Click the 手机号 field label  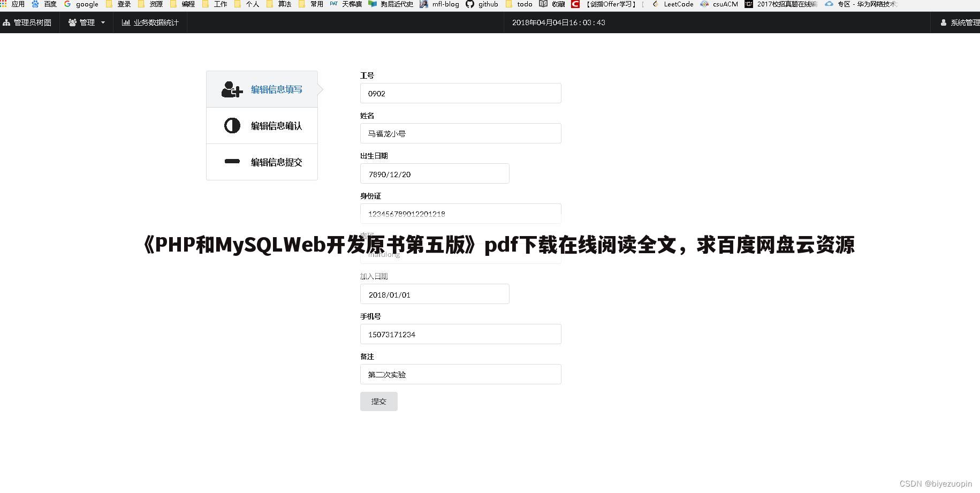point(370,316)
